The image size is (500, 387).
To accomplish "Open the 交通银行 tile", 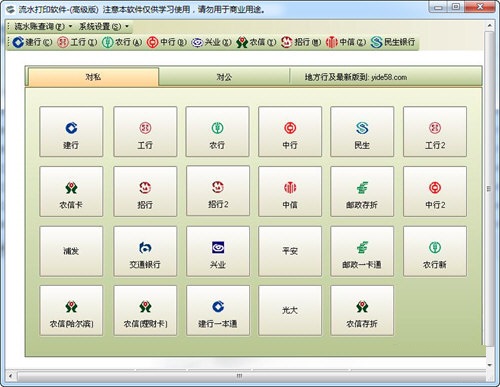I will pos(145,251).
